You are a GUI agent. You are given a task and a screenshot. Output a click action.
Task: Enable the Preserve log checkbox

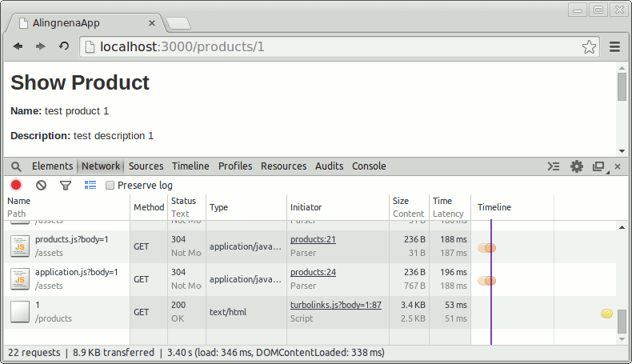pyautogui.click(x=110, y=186)
